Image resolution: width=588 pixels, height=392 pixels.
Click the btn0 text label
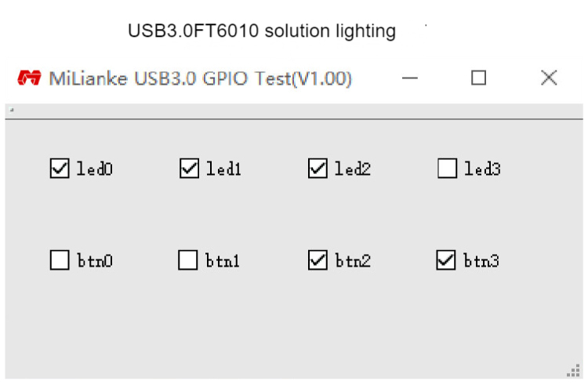coord(95,260)
